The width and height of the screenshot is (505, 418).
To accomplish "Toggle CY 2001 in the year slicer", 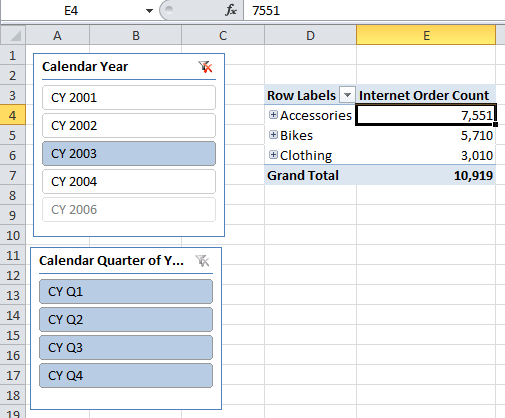I will click(129, 98).
